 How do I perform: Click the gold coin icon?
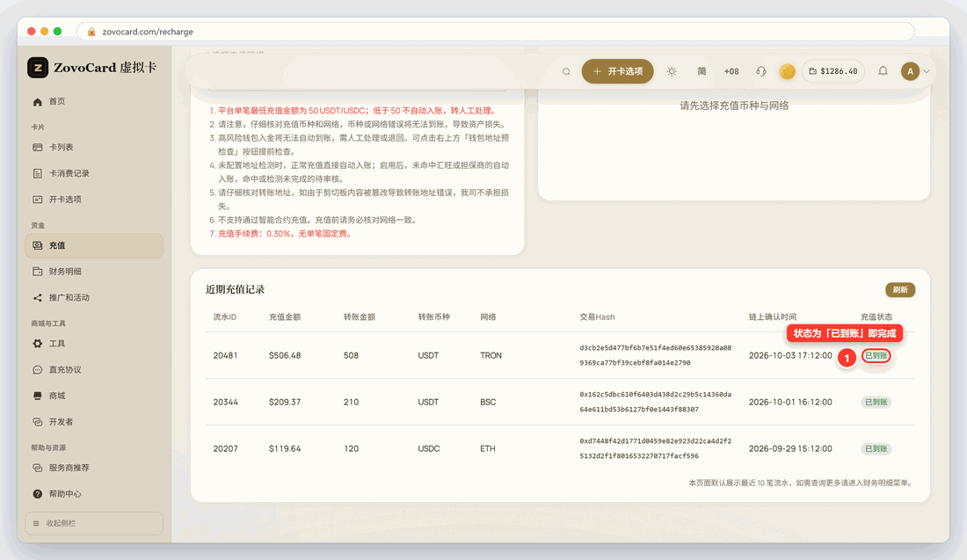(x=787, y=71)
